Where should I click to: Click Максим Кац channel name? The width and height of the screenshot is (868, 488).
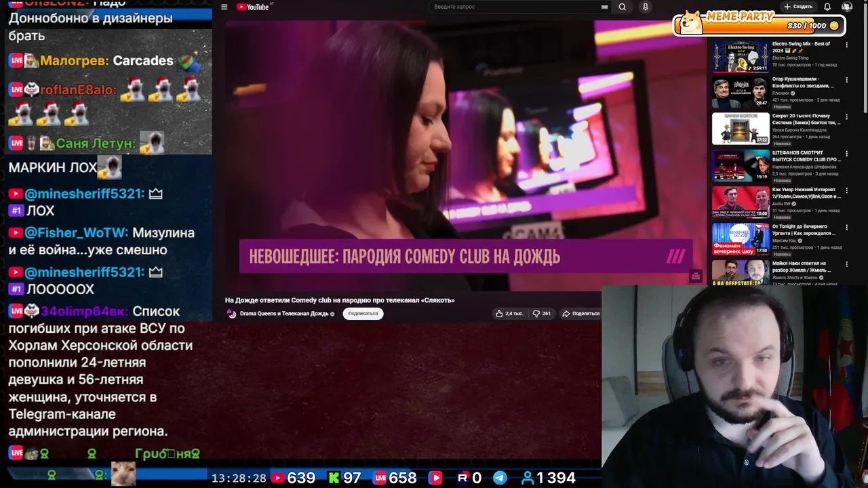pyautogui.click(x=785, y=241)
